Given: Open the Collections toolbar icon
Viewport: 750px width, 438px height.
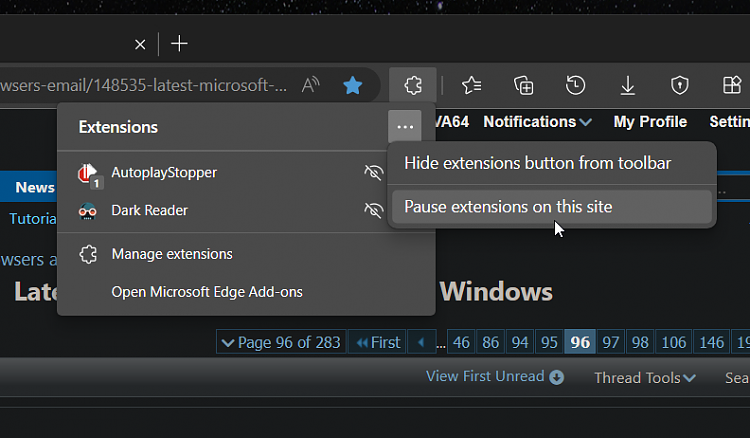Looking at the screenshot, I should pos(523,86).
